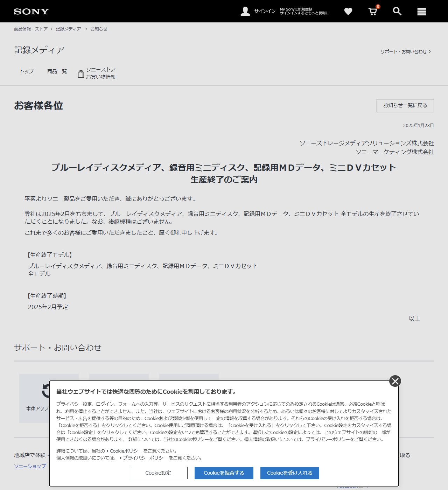
Task: Open the Cookieポリシー link in dialog
Action: [126, 451]
